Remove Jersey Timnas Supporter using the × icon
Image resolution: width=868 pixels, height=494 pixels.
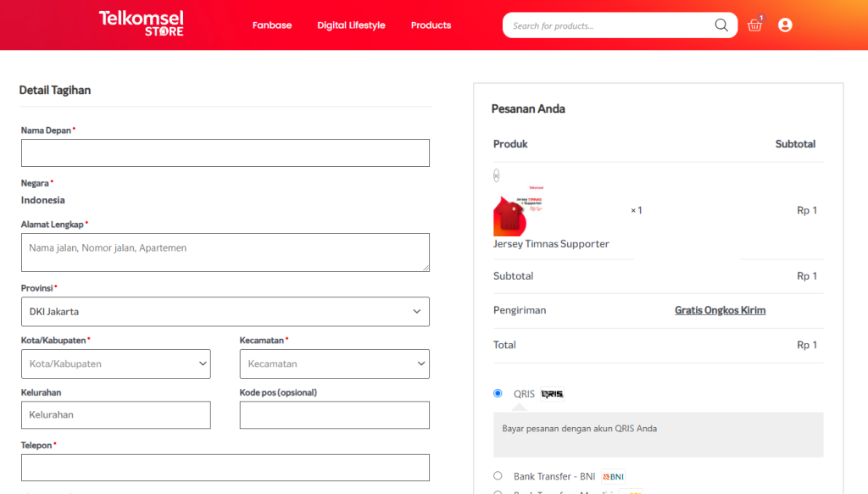point(497,175)
